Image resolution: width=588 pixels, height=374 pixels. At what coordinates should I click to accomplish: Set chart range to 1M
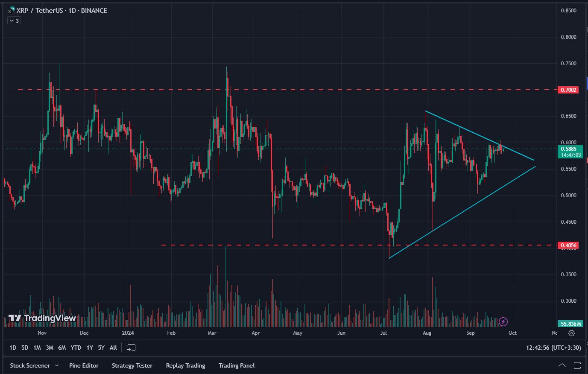pos(37,348)
